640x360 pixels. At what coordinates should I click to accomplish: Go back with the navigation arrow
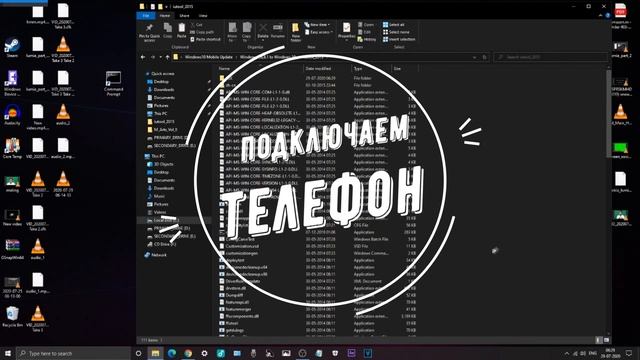143,57
